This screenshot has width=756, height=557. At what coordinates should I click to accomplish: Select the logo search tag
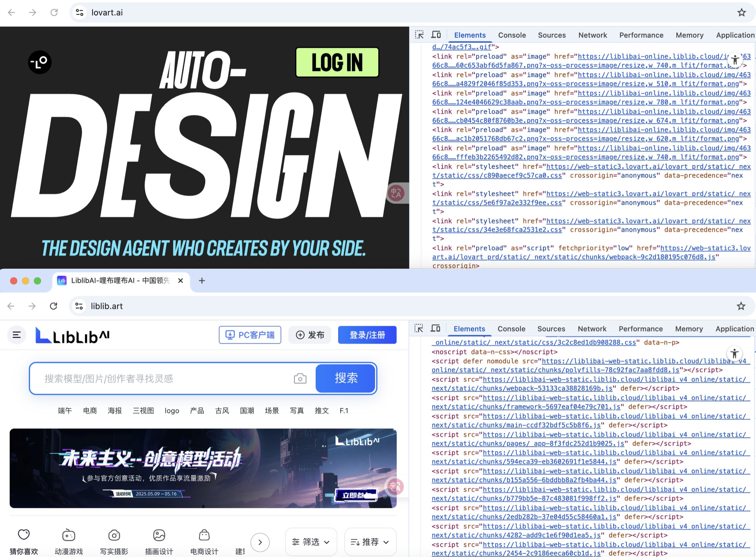click(x=172, y=411)
